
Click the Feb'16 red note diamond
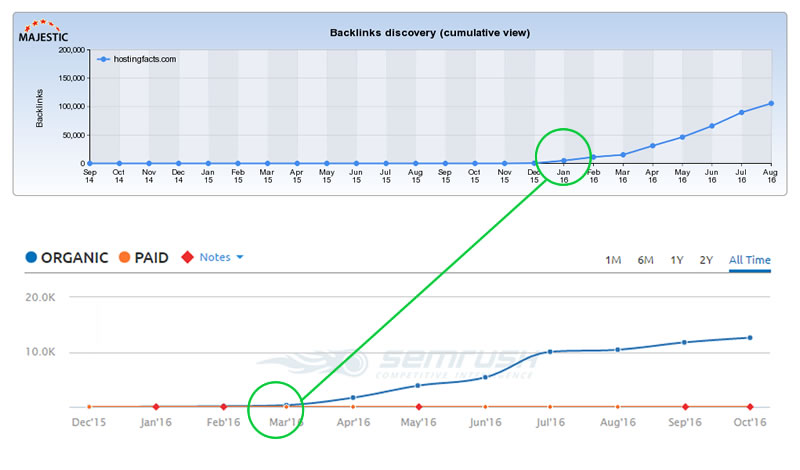click(x=223, y=407)
